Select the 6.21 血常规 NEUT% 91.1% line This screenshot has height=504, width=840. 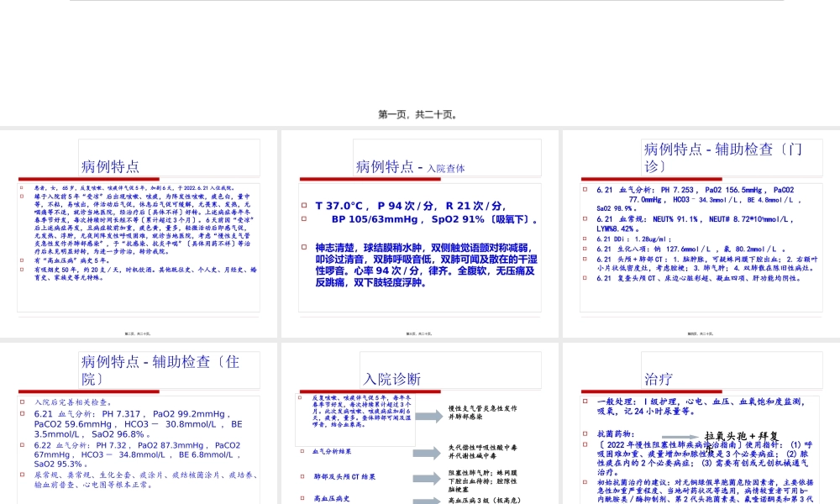pyautogui.click(x=695, y=224)
